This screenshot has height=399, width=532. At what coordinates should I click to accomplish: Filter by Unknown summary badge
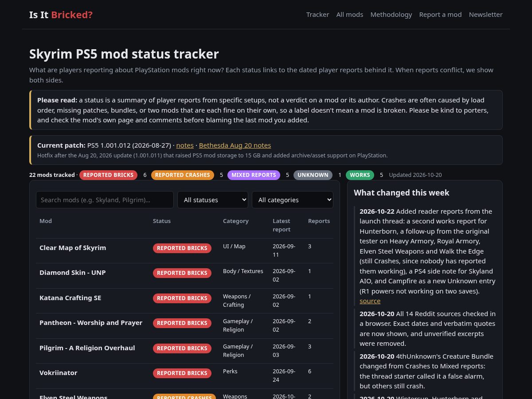313,175
